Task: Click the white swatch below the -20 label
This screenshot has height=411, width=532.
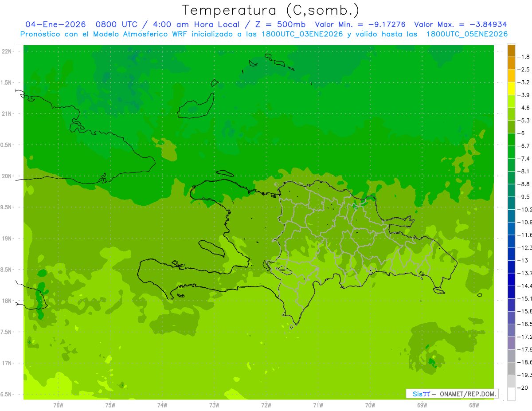Action: 511,394
